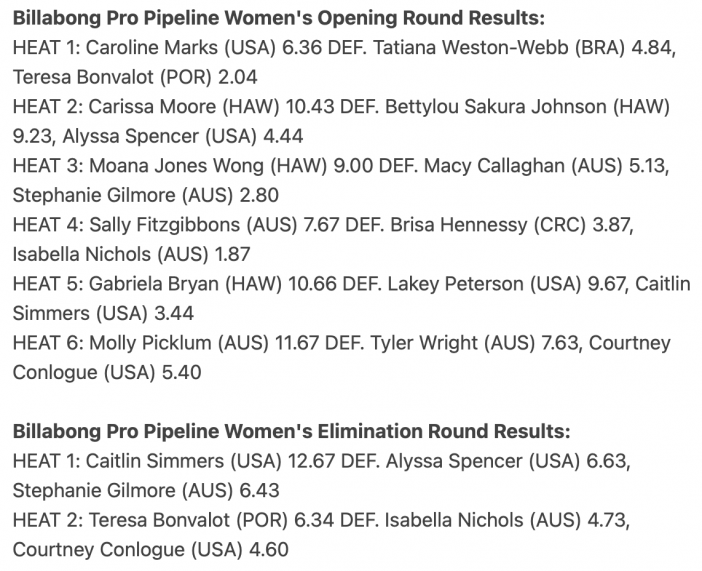The height and width of the screenshot is (571, 702).
Task: Click Molly Picklum's 11.67 score
Action: (x=296, y=343)
